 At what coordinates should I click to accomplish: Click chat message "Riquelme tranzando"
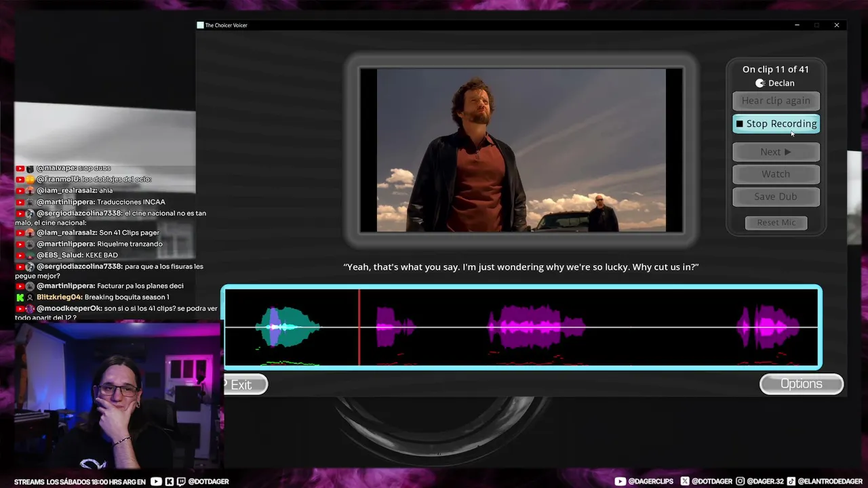click(x=130, y=244)
